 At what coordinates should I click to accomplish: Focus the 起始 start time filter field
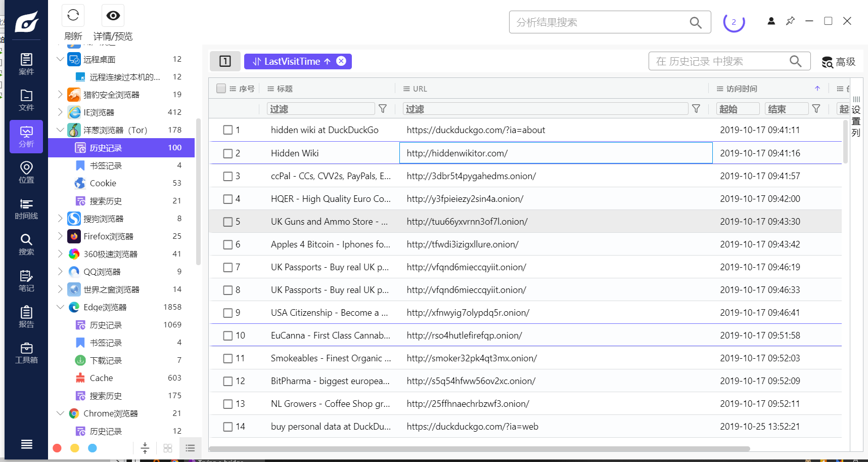click(x=738, y=109)
